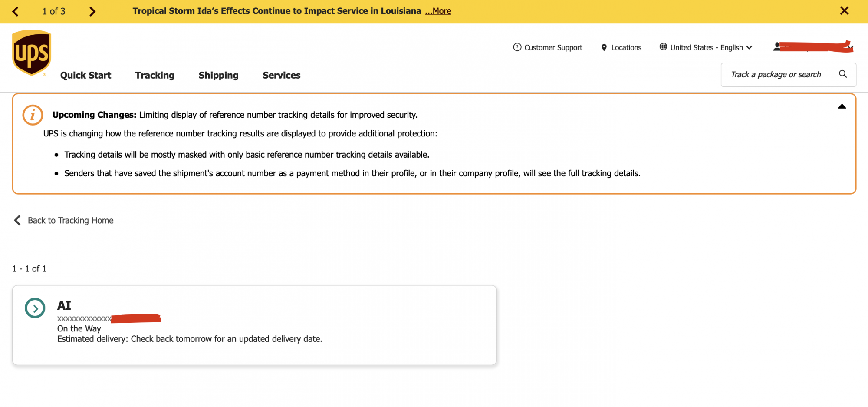Click the Estimated delivery message

tap(190, 339)
